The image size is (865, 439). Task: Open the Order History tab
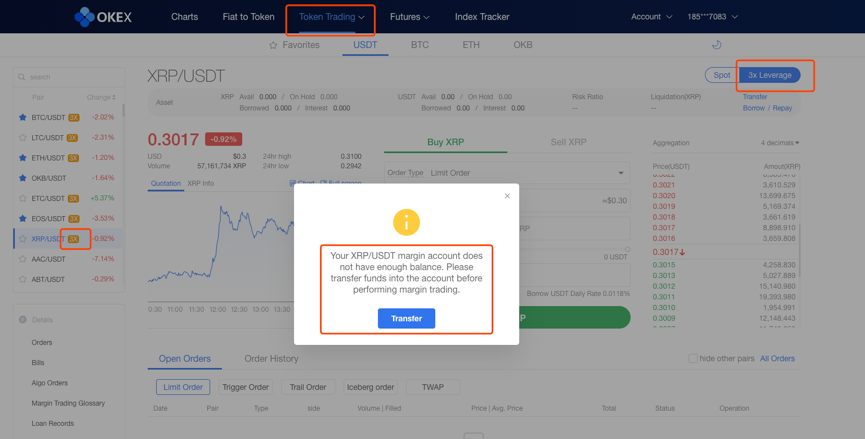coord(271,359)
